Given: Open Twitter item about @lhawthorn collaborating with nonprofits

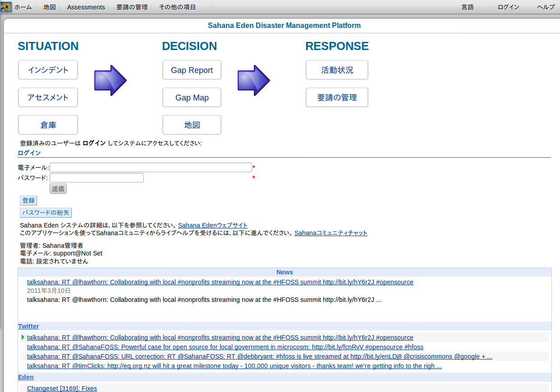Looking at the screenshot, I should click(220, 337).
